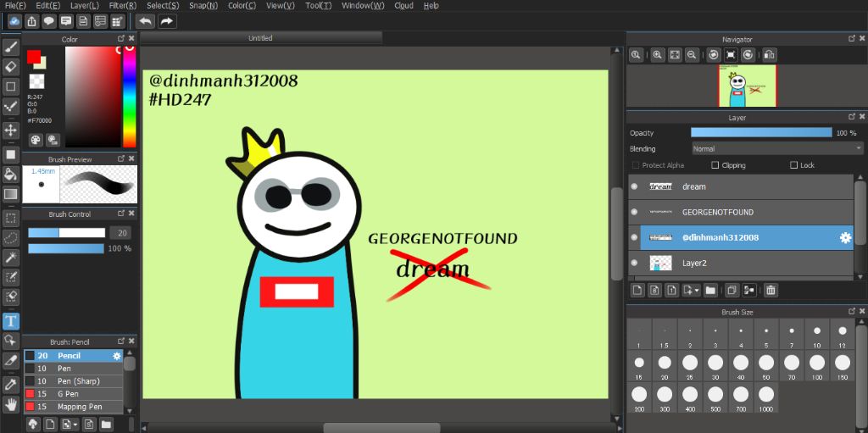Screen dimensions: 868x433
Task: Open the Window menu
Action: pos(363,6)
